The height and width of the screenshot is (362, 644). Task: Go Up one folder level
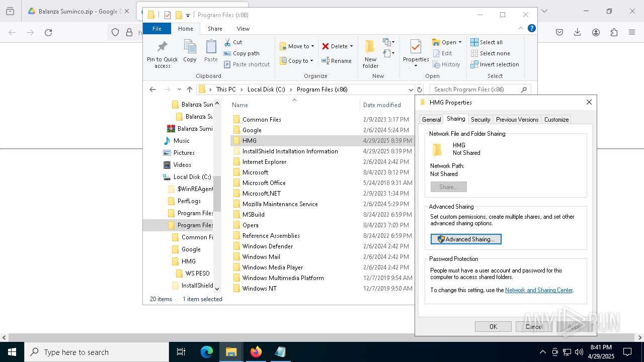tap(189, 89)
